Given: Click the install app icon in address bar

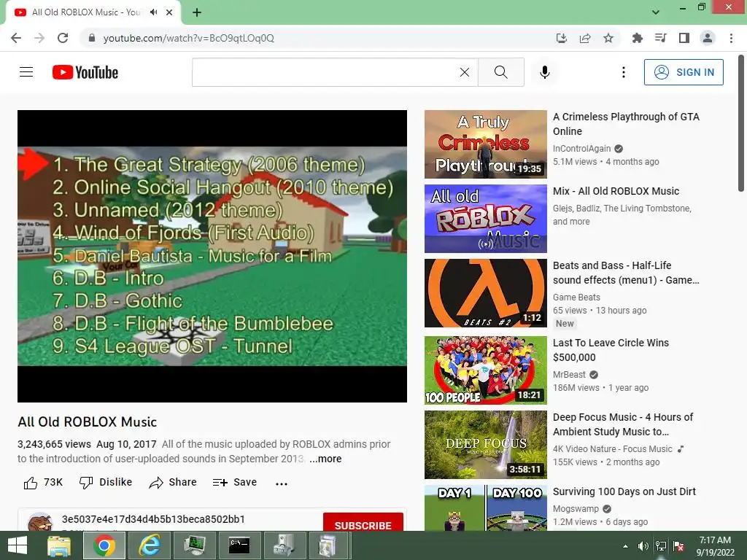Looking at the screenshot, I should tap(562, 38).
